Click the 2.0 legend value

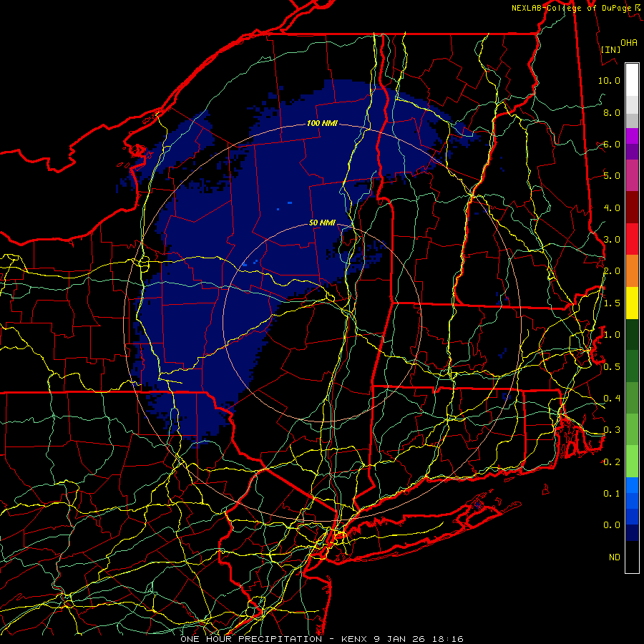click(612, 271)
